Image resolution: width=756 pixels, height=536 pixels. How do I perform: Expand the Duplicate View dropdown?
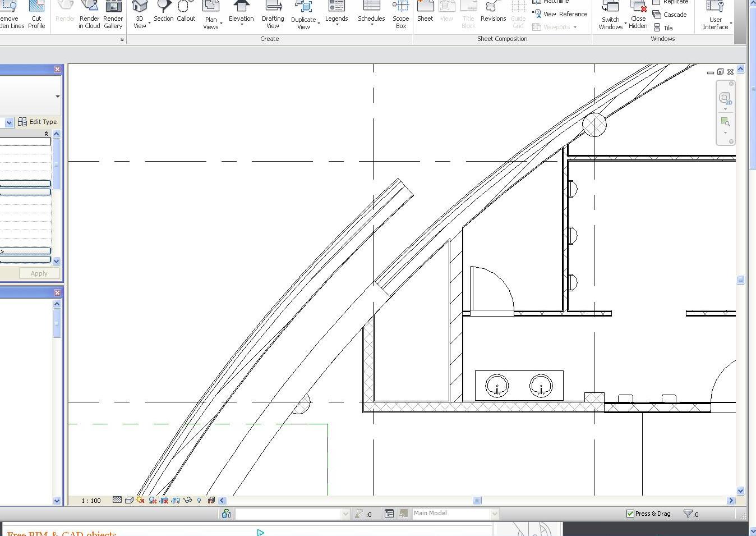pyautogui.click(x=319, y=24)
